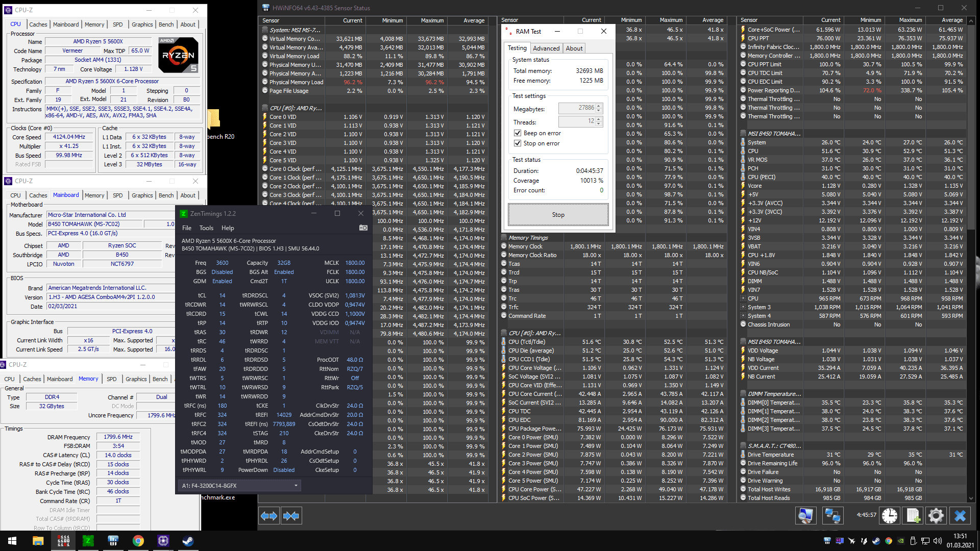Open Graphics tab in middle CPU-Z window

click(x=142, y=195)
